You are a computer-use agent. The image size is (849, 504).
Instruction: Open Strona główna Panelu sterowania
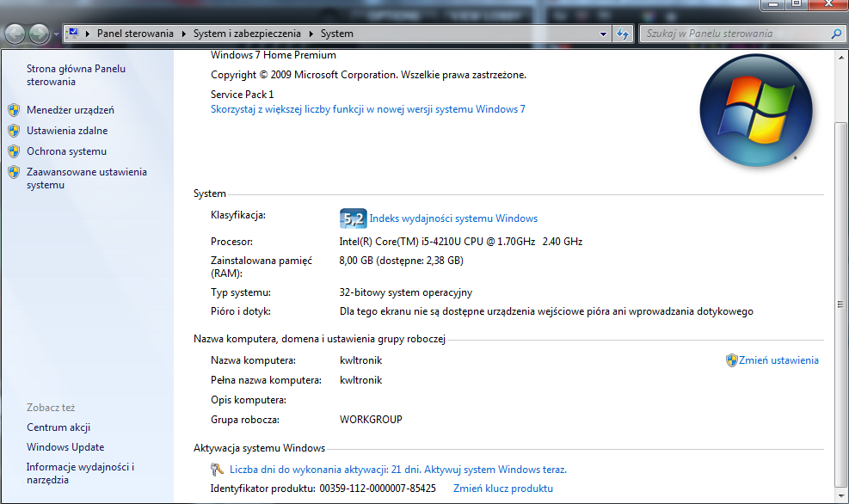click(x=76, y=75)
